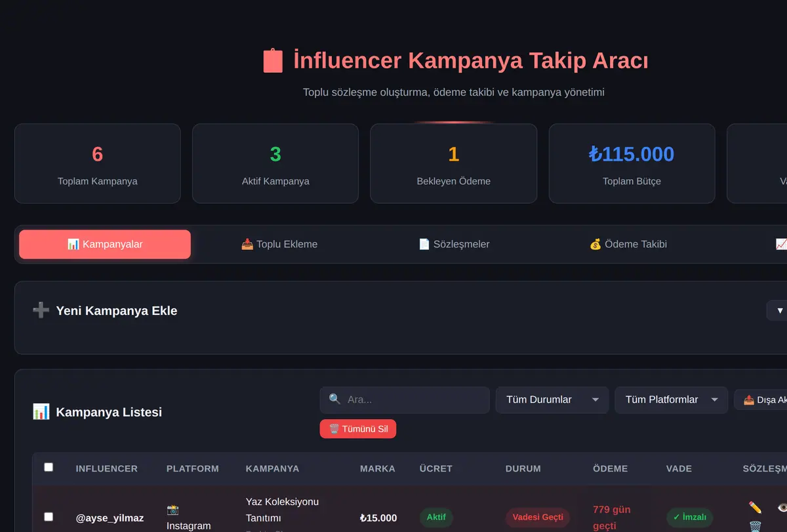Click the Yaz Koleksiyonu Tanıtımı campaign name
Viewport: 787px width, 532px height.
click(x=282, y=510)
